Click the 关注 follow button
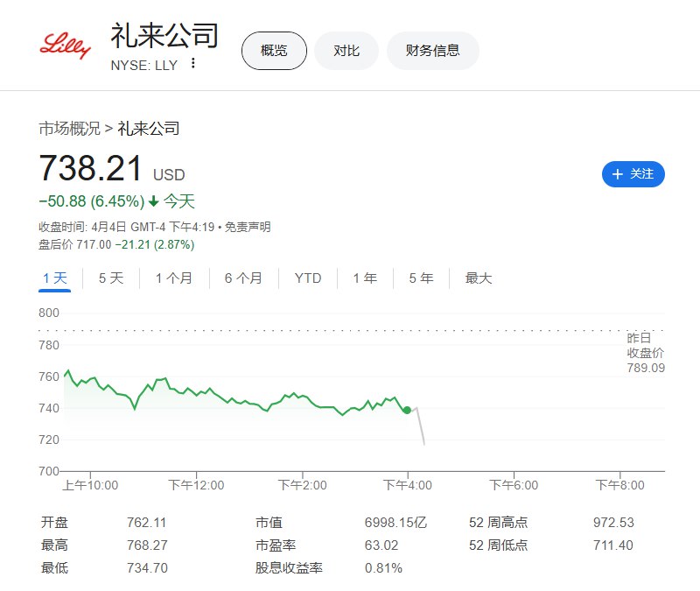700x591 pixels. click(x=633, y=174)
